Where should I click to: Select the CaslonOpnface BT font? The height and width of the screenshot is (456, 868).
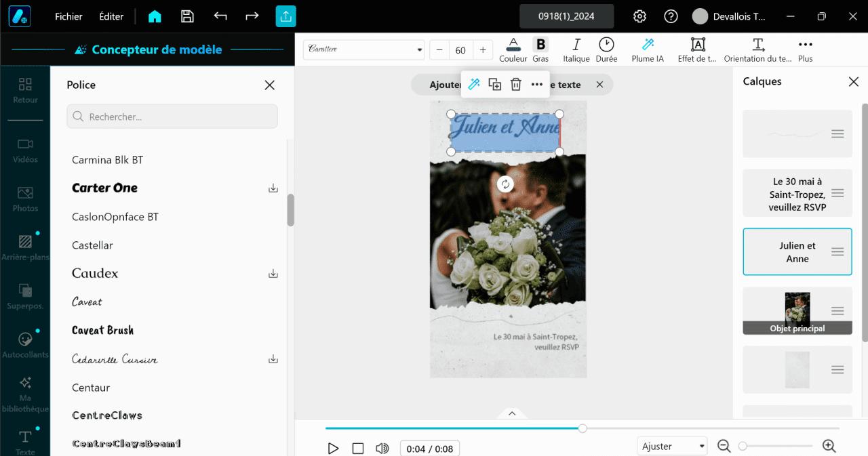click(115, 217)
